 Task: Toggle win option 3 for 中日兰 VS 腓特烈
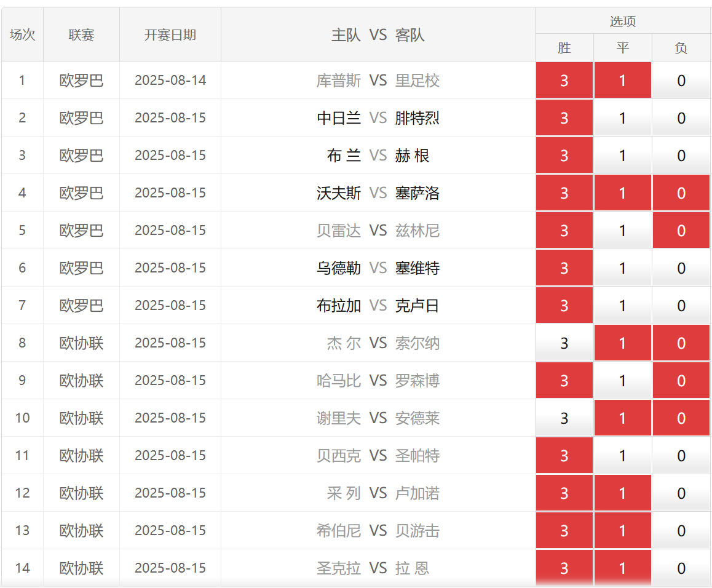564,118
